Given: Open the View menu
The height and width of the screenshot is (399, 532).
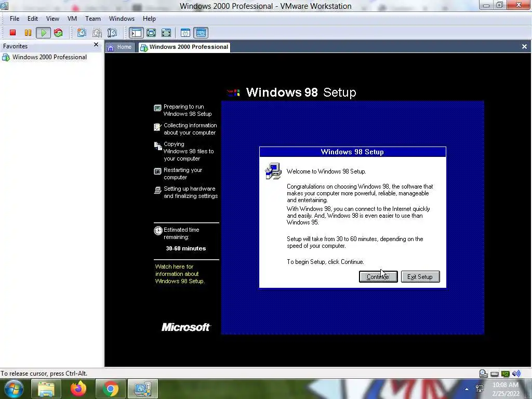Looking at the screenshot, I should click(52, 19).
